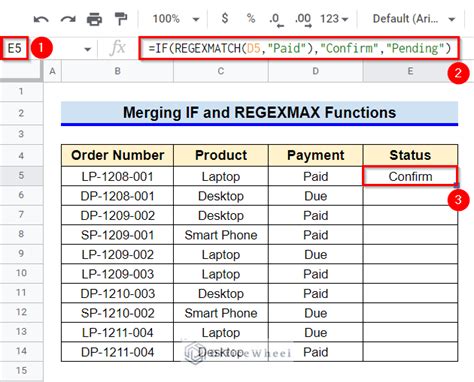Select empty Status cell in row 6

point(410,196)
